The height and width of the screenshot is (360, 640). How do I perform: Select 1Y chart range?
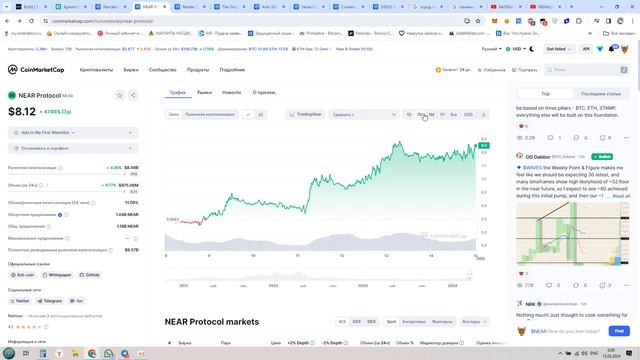pyautogui.click(x=442, y=115)
